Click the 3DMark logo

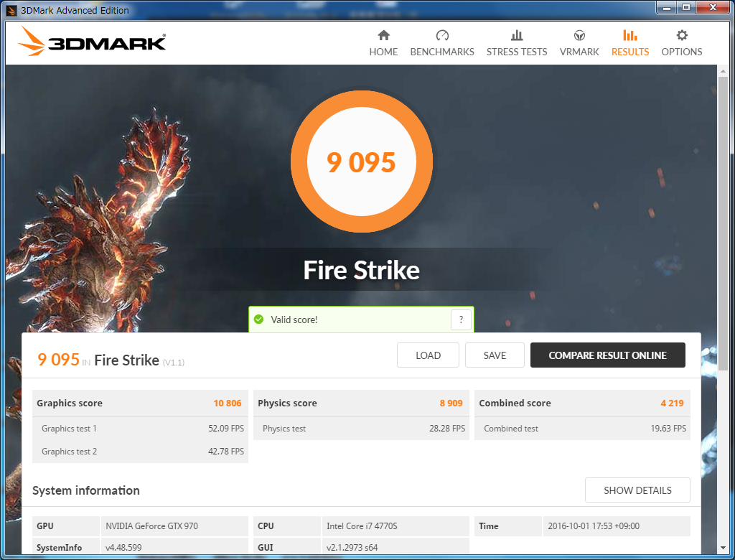(x=92, y=41)
